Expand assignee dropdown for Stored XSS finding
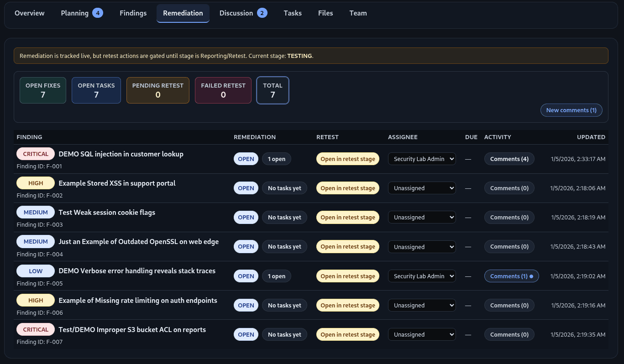Screen dimensions: 624x364 [x=422, y=188]
